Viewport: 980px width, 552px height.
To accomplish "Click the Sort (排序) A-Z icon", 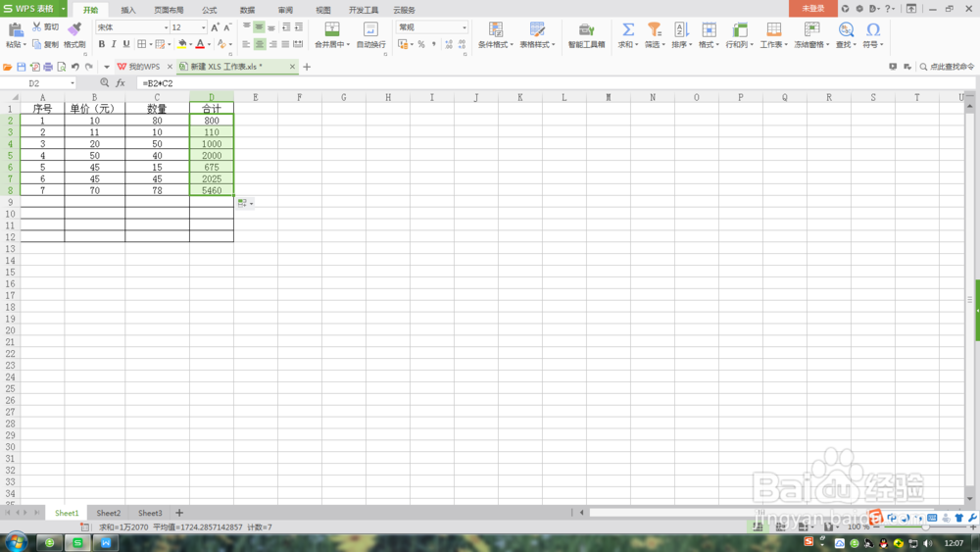I will pyautogui.click(x=681, y=29).
